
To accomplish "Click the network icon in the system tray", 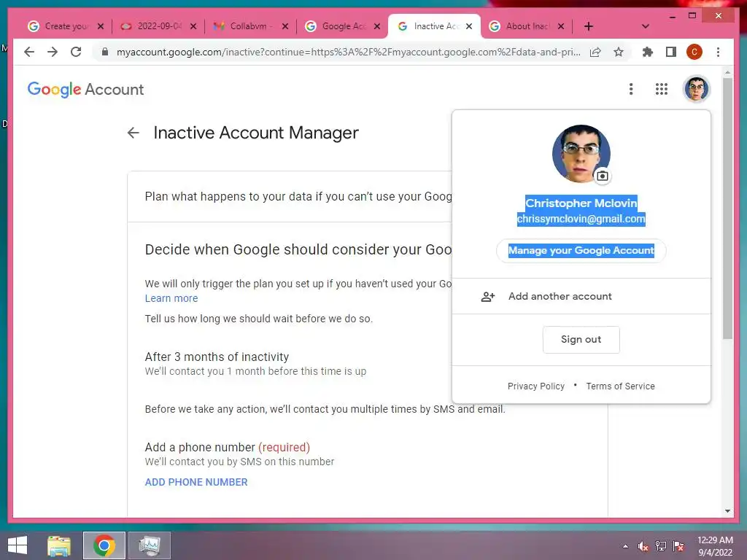I will (x=660, y=546).
